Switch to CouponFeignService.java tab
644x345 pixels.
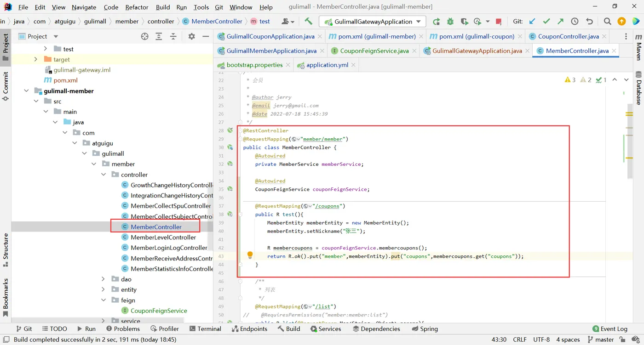coord(374,51)
